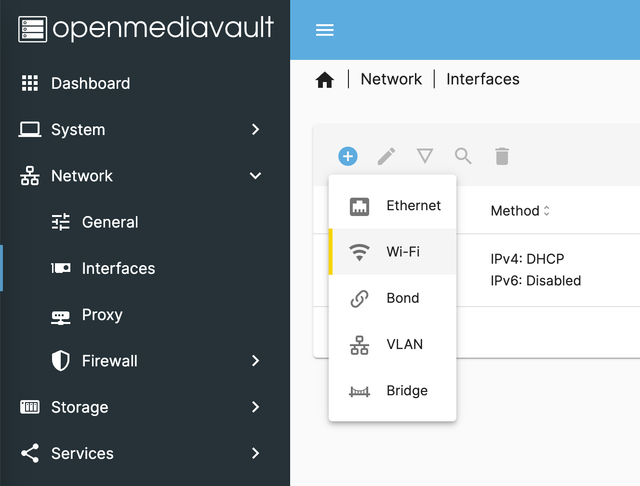Click the Wi-Fi signal icon
Viewport: 640px width, 486px height.
pos(359,252)
